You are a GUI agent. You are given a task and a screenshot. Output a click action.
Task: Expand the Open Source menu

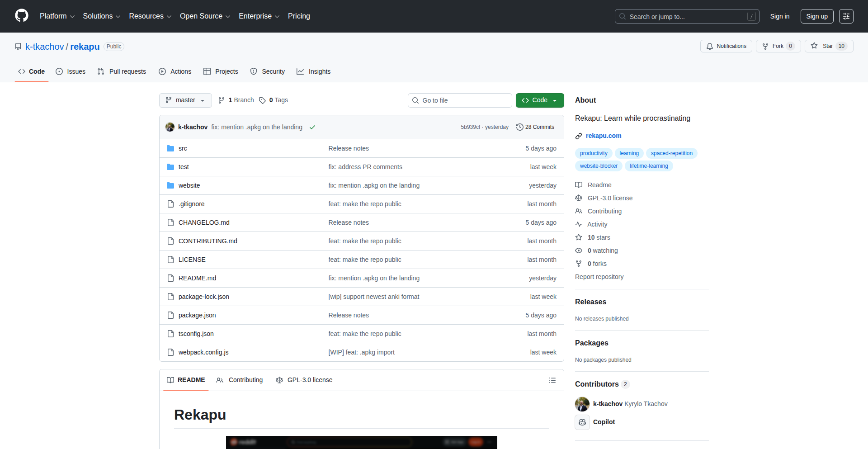point(205,16)
